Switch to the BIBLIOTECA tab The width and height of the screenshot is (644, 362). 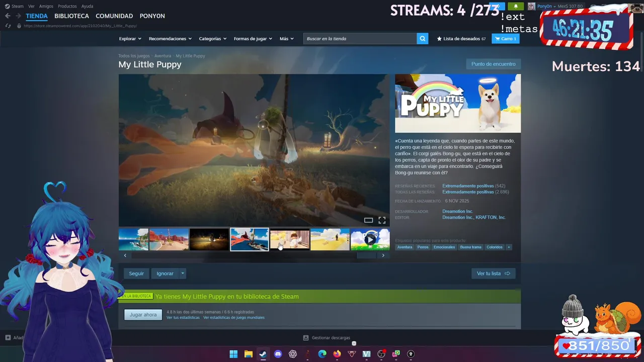click(x=71, y=16)
